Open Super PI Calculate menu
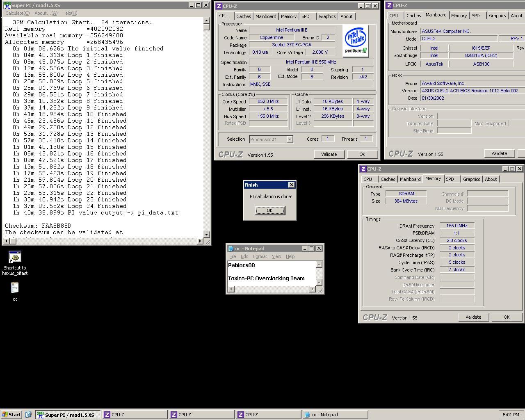 (x=17, y=13)
